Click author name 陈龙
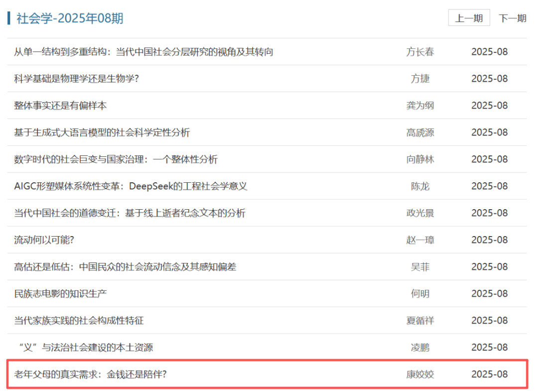The image size is (538, 392). pyautogui.click(x=420, y=186)
